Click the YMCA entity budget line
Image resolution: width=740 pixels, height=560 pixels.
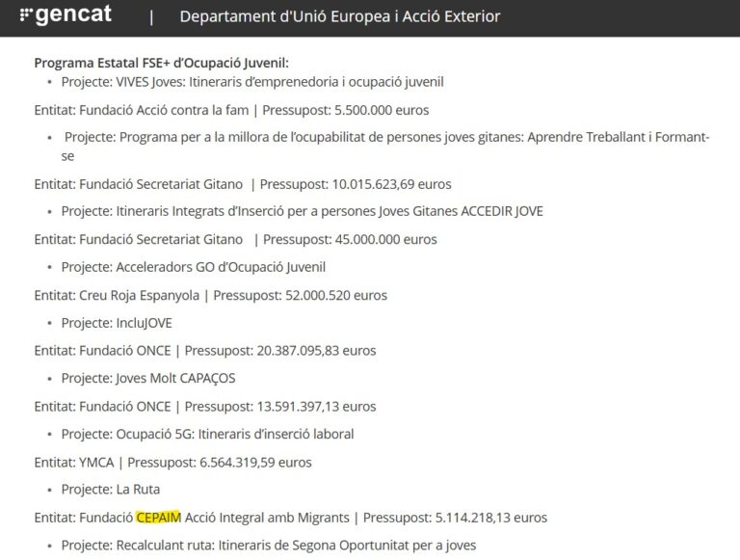(x=172, y=462)
